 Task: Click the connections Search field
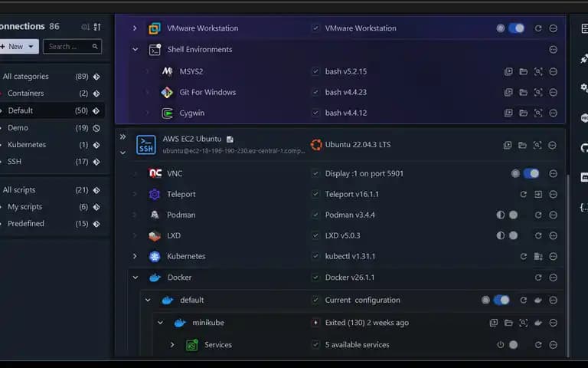point(72,47)
